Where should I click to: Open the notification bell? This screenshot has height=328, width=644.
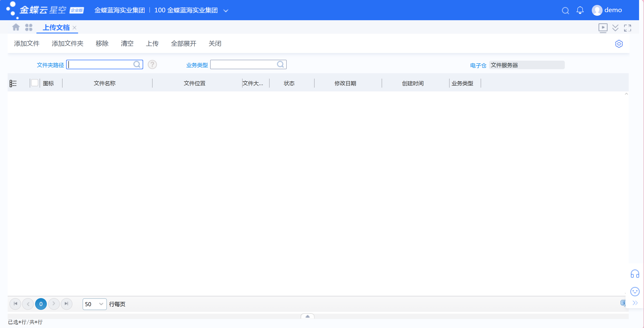580,10
